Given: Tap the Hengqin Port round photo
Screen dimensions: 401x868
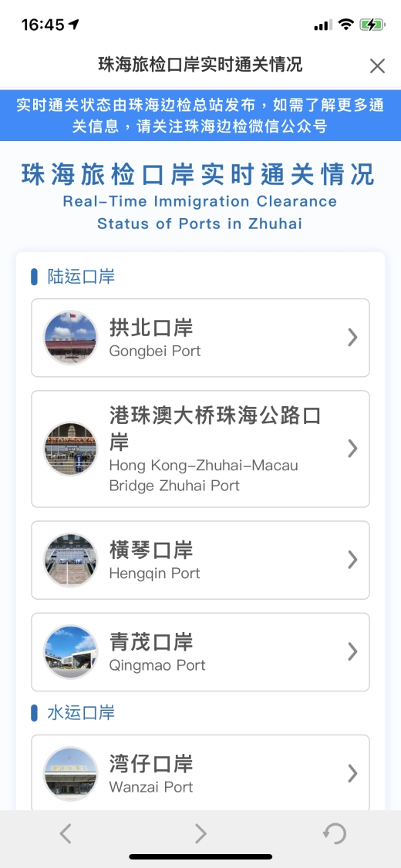Looking at the screenshot, I should (x=70, y=560).
